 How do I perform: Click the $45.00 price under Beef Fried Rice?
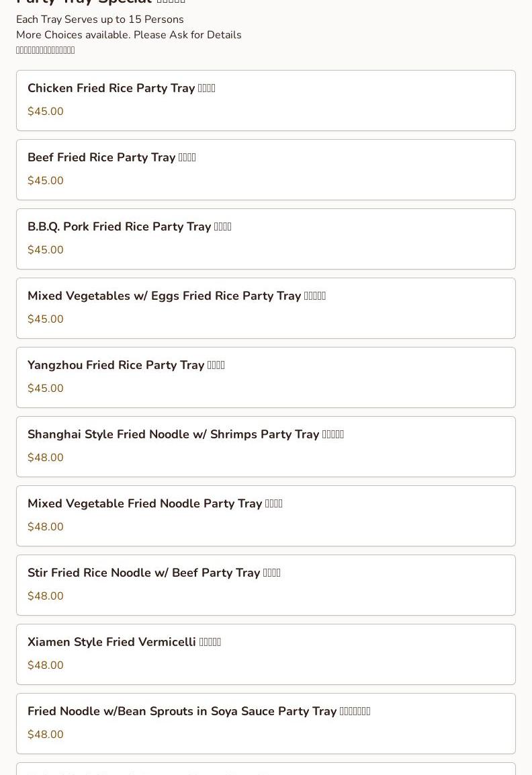[46, 181]
